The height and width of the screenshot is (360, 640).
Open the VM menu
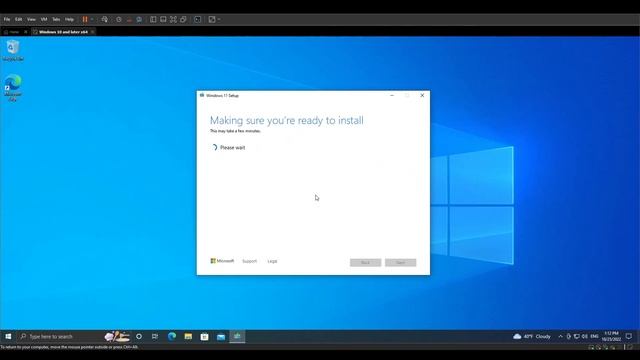click(x=44, y=19)
